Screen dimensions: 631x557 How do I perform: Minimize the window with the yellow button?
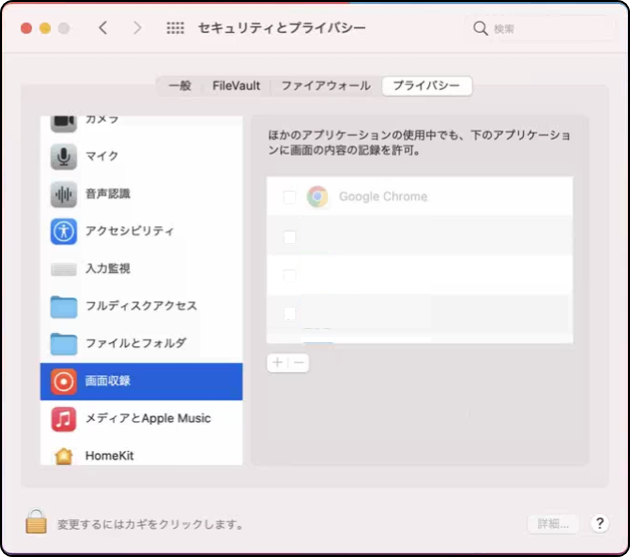pyautogui.click(x=45, y=28)
